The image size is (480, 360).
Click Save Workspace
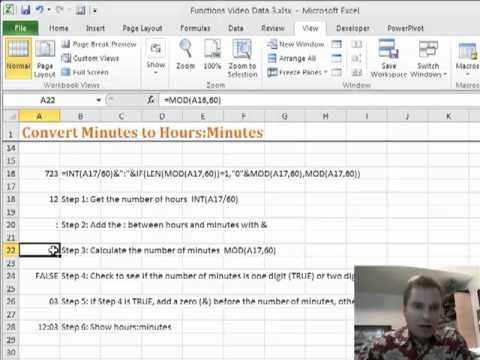click(389, 58)
